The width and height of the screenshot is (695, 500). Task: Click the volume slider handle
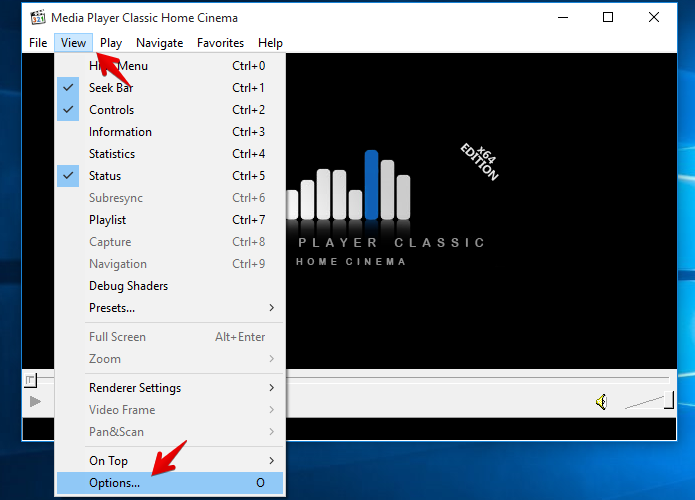coord(669,400)
